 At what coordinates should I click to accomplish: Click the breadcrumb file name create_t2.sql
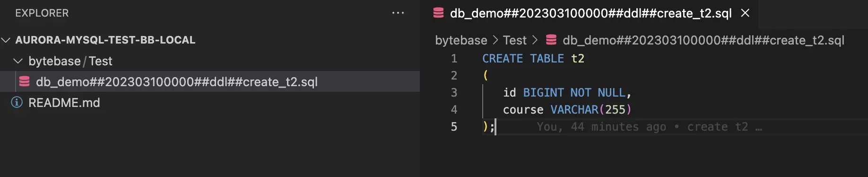(x=703, y=40)
